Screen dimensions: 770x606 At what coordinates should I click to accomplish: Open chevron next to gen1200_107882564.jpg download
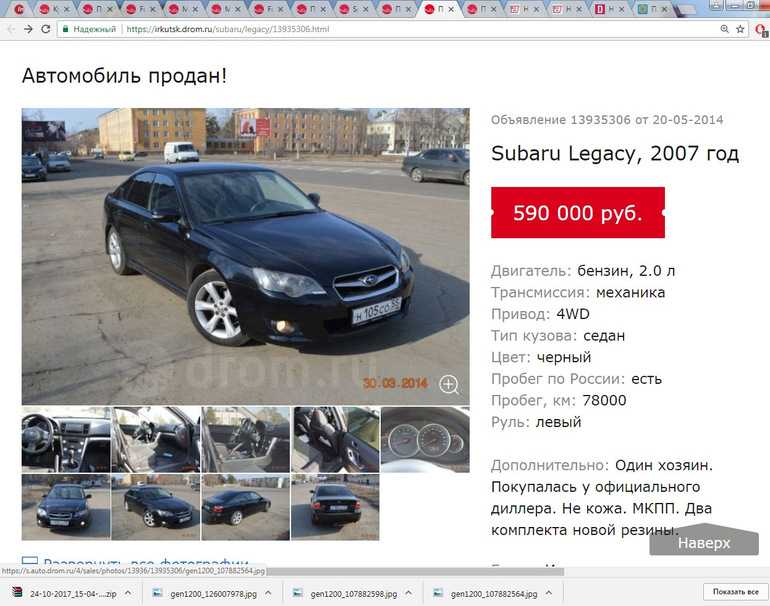click(x=549, y=593)
